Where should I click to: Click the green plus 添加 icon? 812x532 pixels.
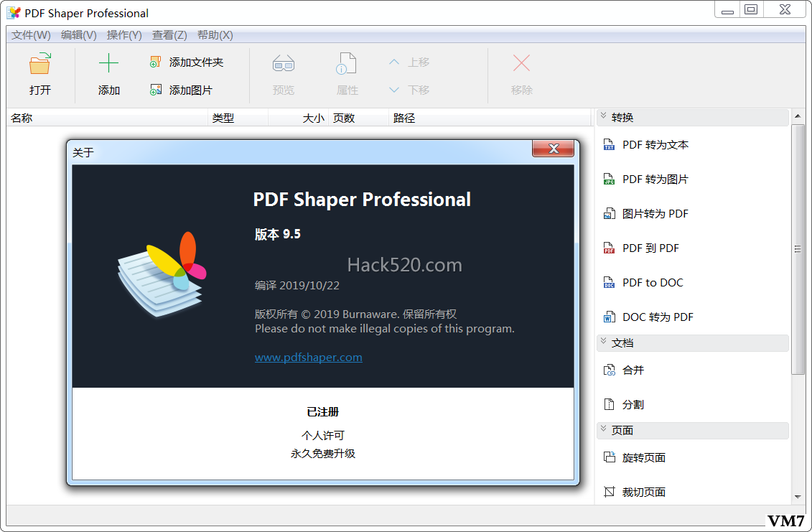tap(108, 63)
